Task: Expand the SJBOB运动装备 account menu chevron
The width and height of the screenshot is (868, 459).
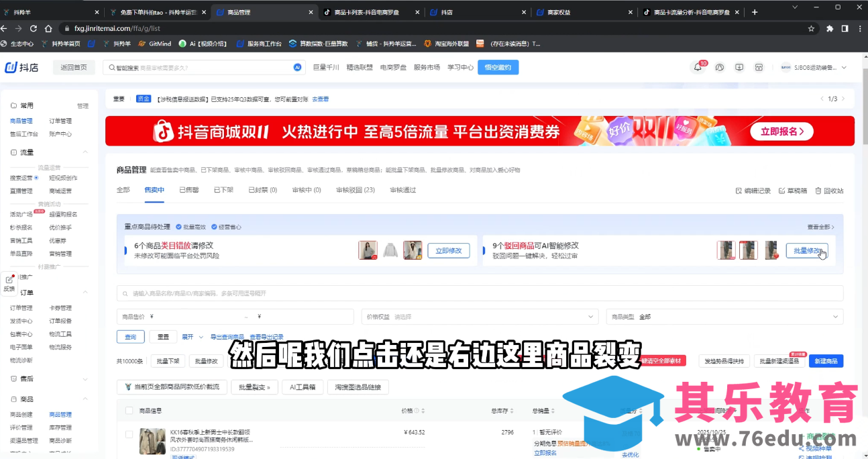Action: [x=844, y=67]
